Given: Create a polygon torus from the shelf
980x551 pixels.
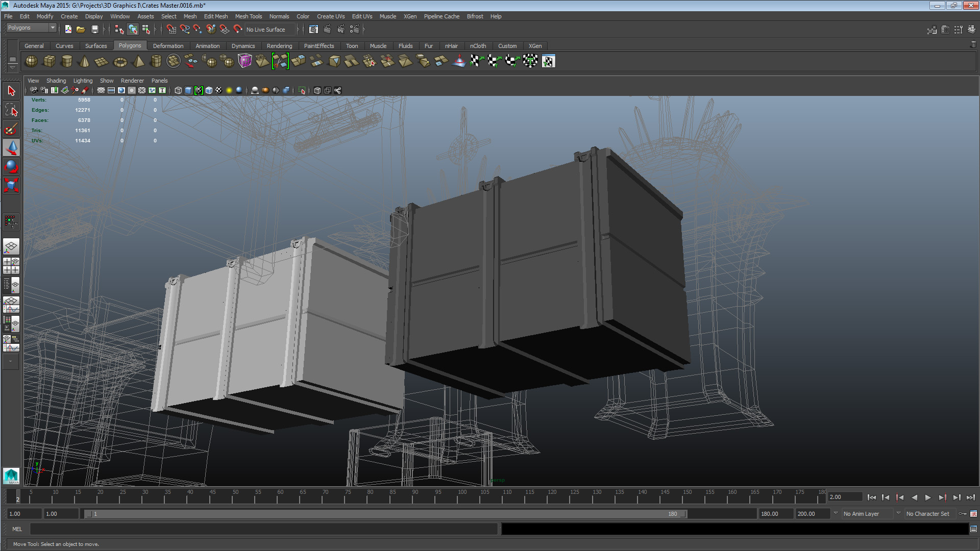Looking at the screenshot, I should pos(120,62).
